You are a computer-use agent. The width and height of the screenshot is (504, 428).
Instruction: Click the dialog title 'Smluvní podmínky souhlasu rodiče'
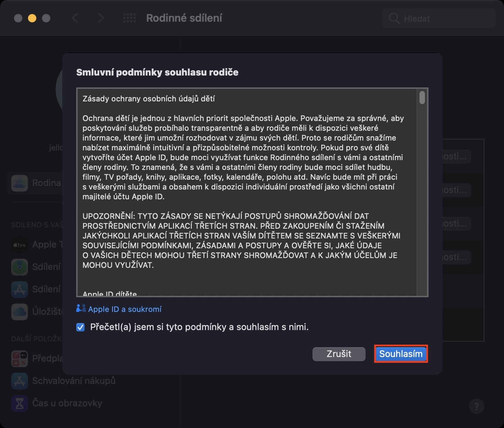coord(157,72)
